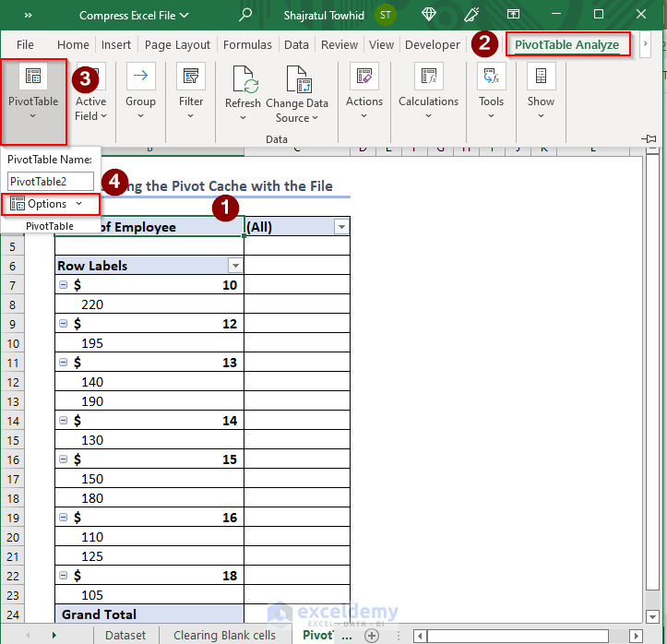The image size is (667, 644).
Task: Select the PivotTable Analyze tab
Action: point(567,44)
